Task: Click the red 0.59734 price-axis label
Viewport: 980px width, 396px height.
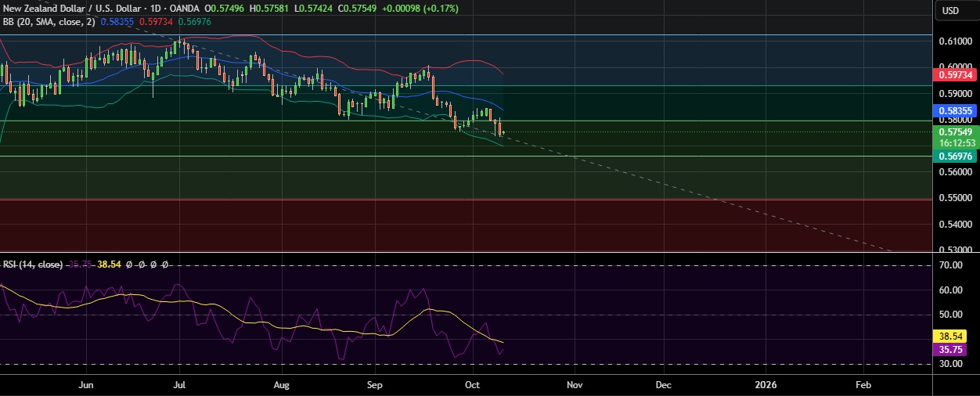Action: click(955, 74)
